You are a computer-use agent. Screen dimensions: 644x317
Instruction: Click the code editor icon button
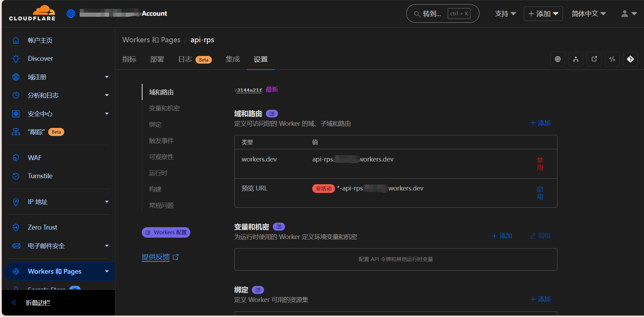(612, 59)
